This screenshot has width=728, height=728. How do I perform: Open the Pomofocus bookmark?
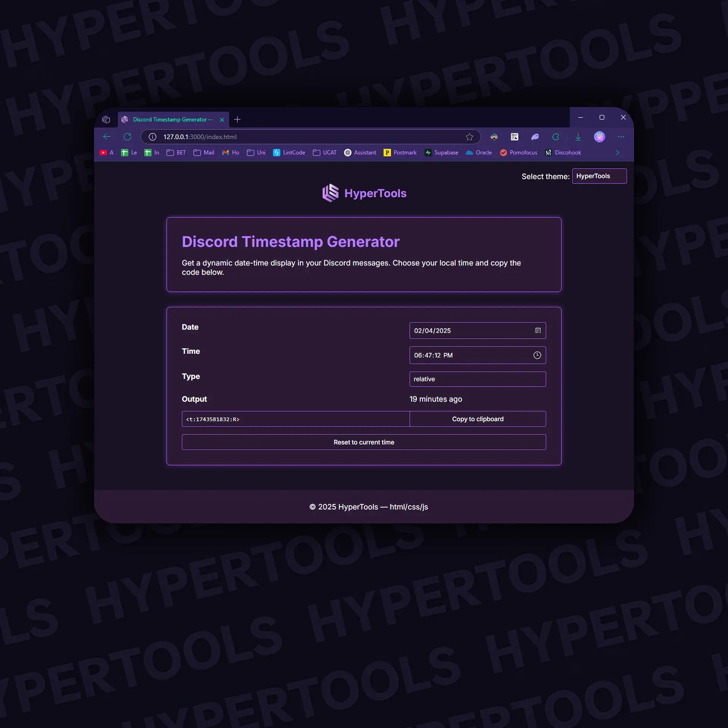(523, 152)
